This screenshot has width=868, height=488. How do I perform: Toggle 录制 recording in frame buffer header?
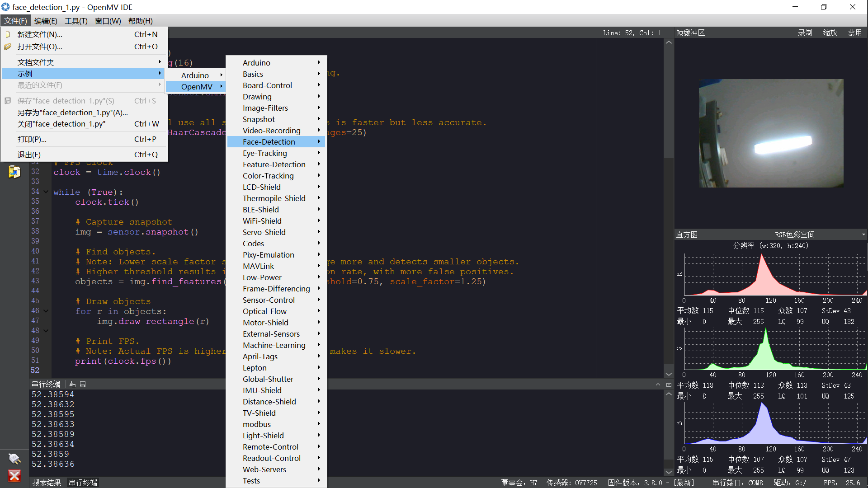point(805,33)
